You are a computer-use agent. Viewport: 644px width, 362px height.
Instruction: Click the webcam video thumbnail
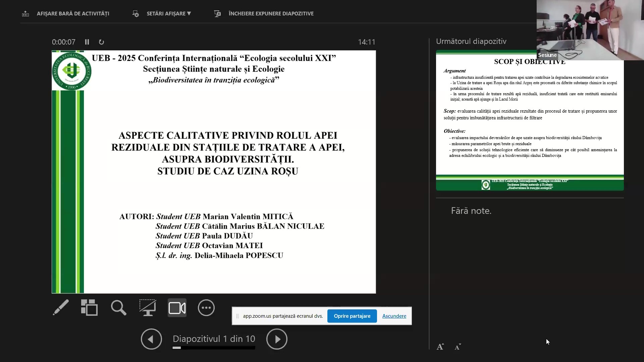click(x=590, y=30)
